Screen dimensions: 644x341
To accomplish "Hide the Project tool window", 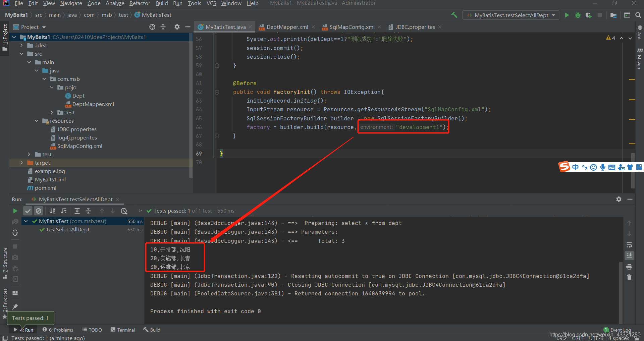I will point(188,27).
